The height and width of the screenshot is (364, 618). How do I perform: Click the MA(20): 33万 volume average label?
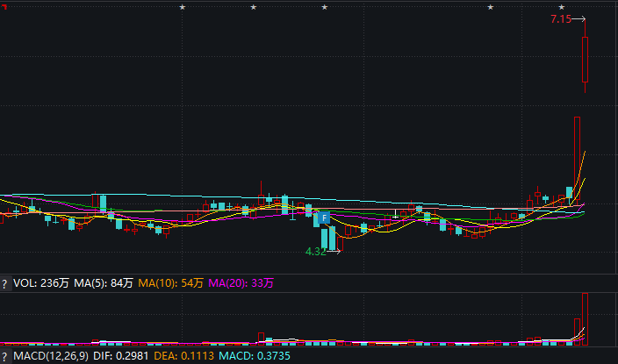click(241, 282)
